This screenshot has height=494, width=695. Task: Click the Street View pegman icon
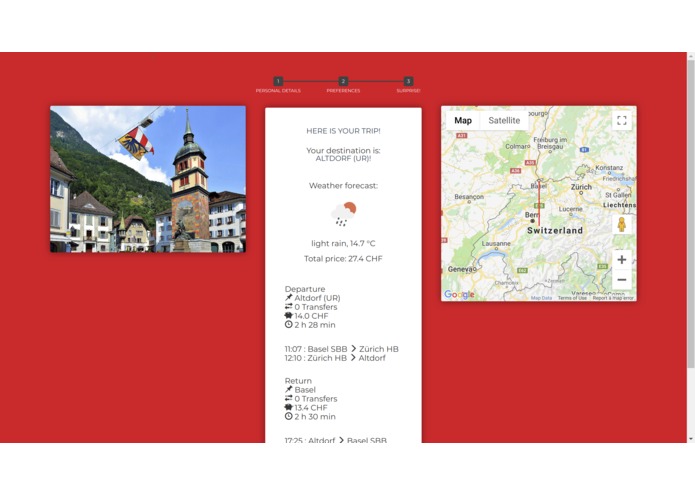click(622, 225)
